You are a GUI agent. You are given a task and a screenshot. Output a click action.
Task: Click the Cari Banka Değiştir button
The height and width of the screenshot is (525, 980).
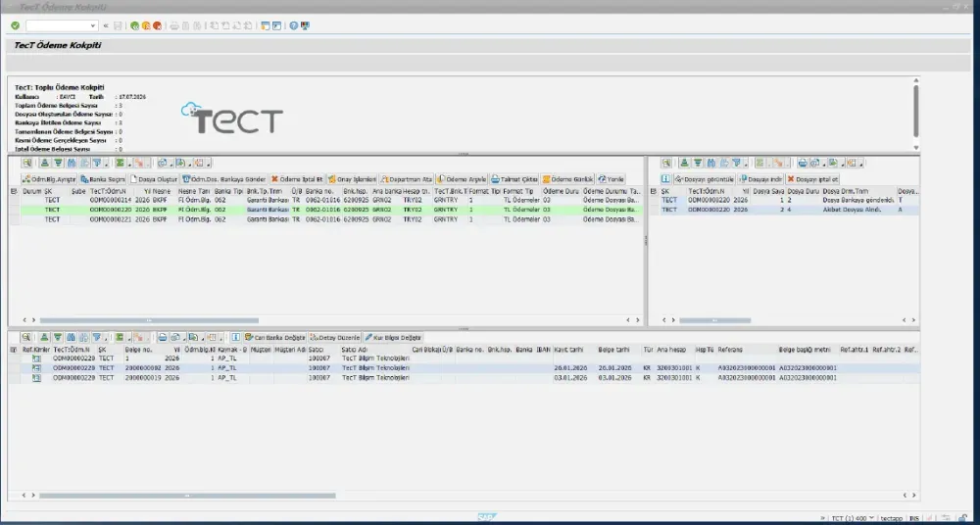coord(275,336)
